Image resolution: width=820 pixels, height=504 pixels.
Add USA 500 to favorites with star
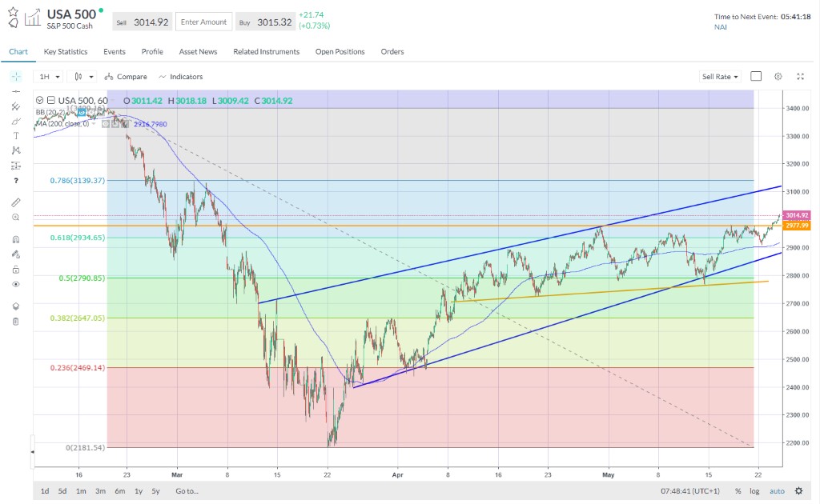pyautogui.click(x=13, y=14)
